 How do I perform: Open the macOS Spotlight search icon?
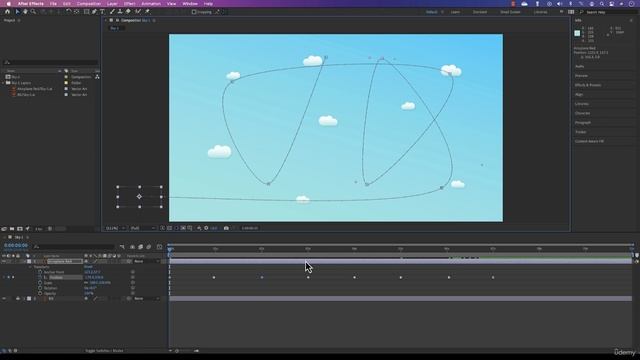point(602,4)
